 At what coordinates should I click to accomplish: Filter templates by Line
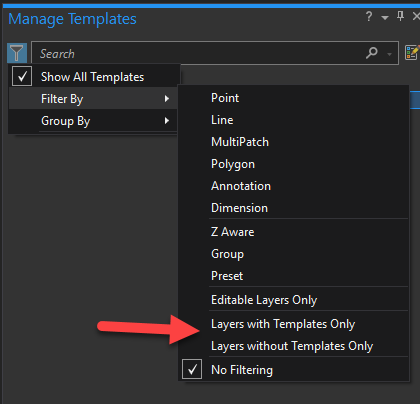(x=293, y=120)
